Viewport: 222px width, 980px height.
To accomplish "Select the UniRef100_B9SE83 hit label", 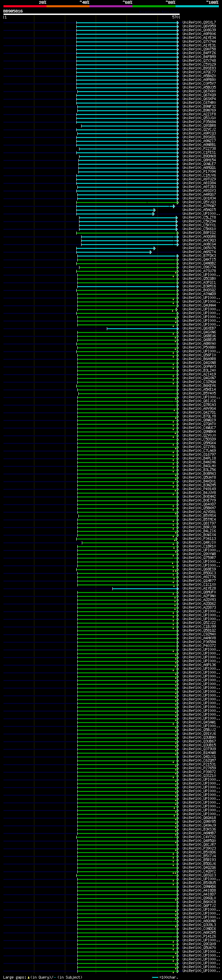I will (x=199, y=68).
